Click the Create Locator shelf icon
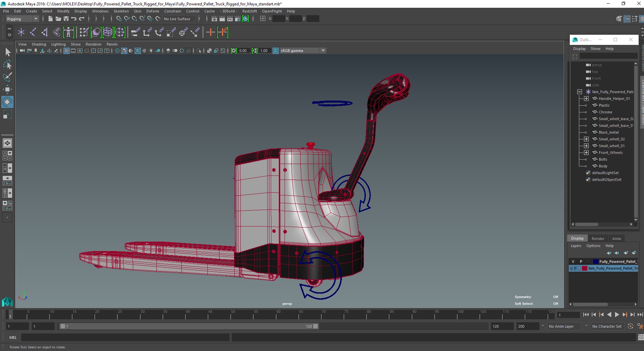 click(21, 32)
